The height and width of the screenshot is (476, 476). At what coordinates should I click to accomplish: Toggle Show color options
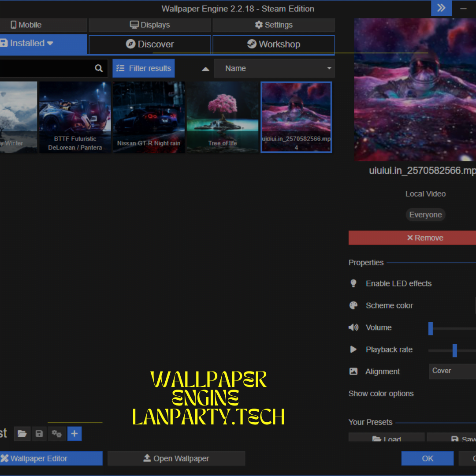point(381,394)
